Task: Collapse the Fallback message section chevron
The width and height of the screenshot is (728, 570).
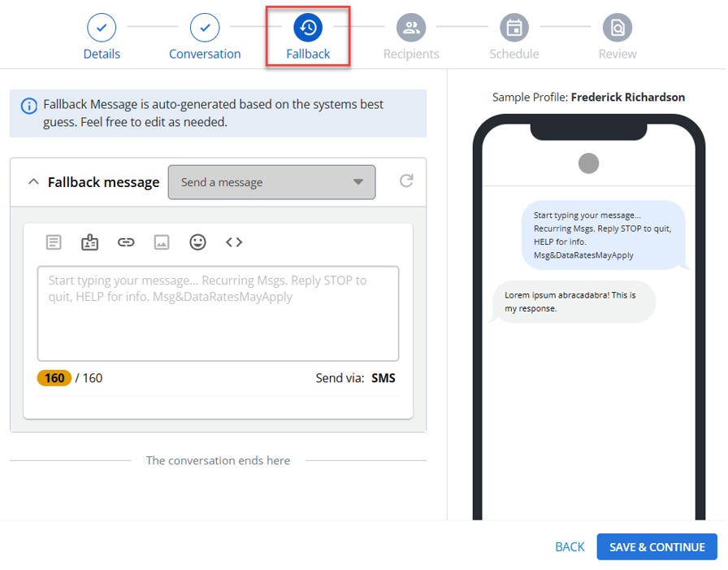Action: point(33,182)
